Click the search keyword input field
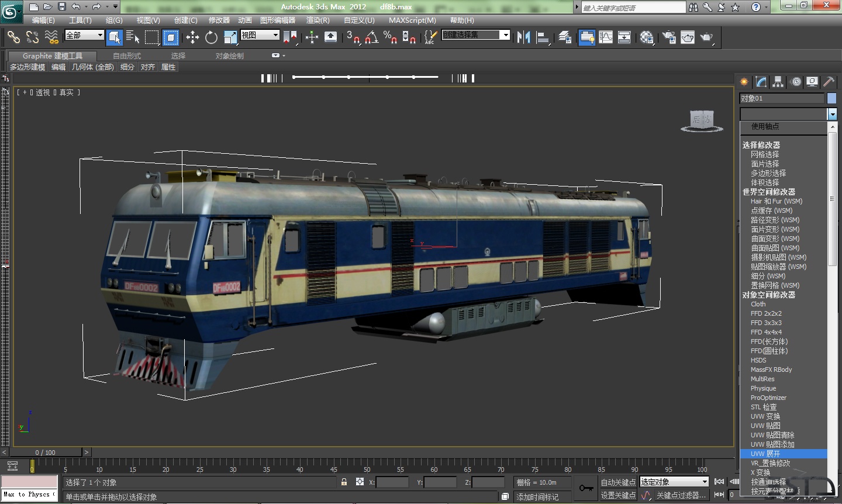 633,8
